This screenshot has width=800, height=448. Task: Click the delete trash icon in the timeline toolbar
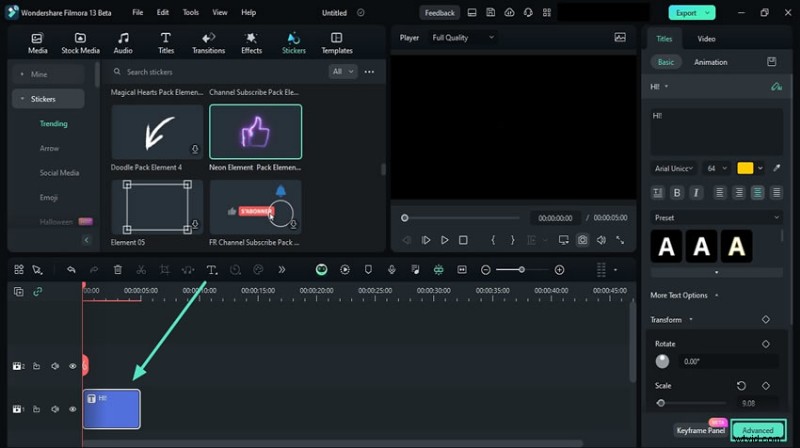click(x=118, y=270)
